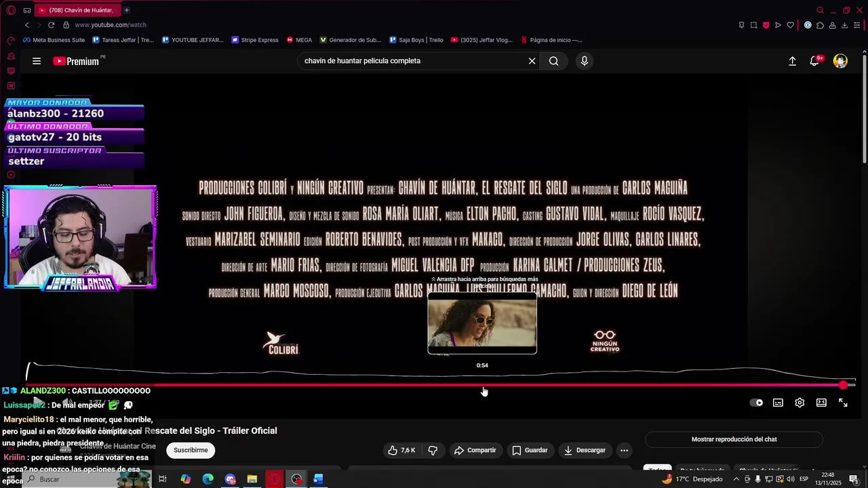Open browser tab search magnifier
868x488 pixels.
(820, 10)
